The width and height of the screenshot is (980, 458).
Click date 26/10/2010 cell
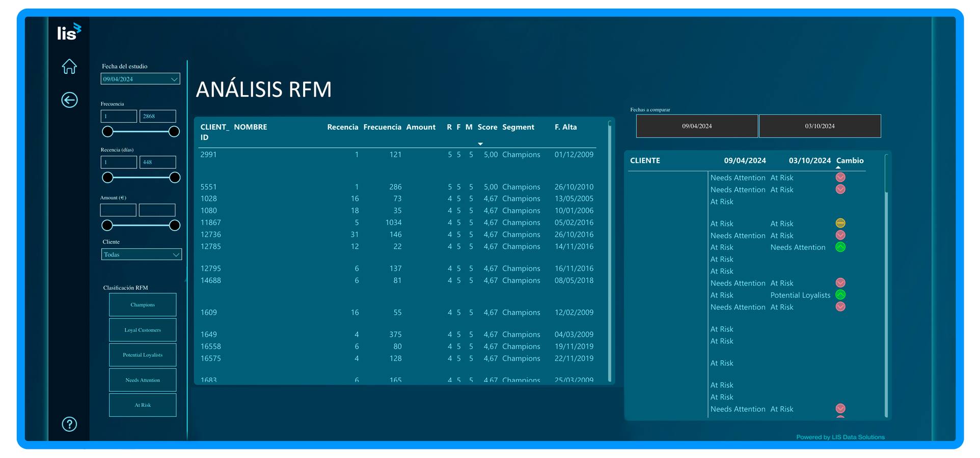coord(574,187)
